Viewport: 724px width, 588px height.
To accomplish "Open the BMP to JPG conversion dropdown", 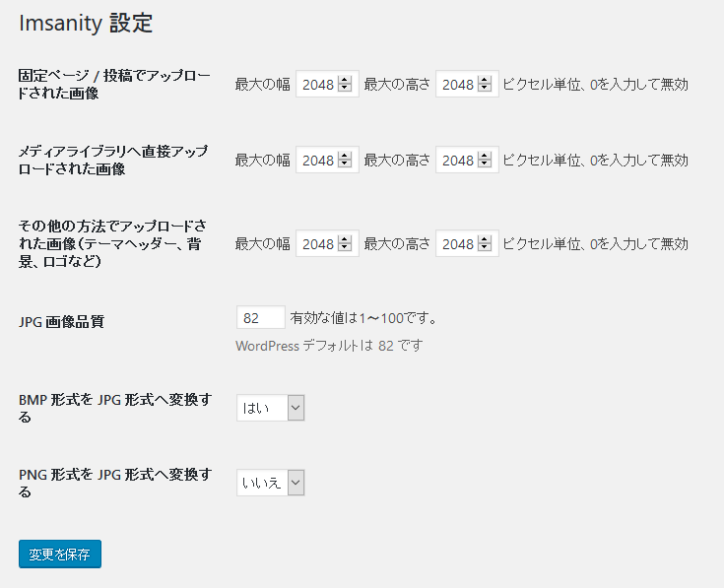I will pos(270,408).
